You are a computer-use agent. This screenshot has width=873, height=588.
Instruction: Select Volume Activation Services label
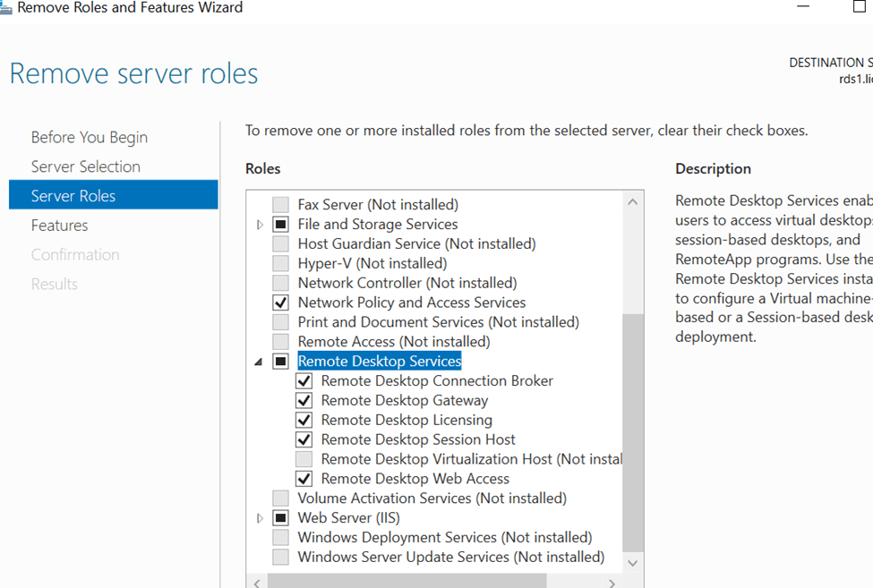tap(432, 498)
